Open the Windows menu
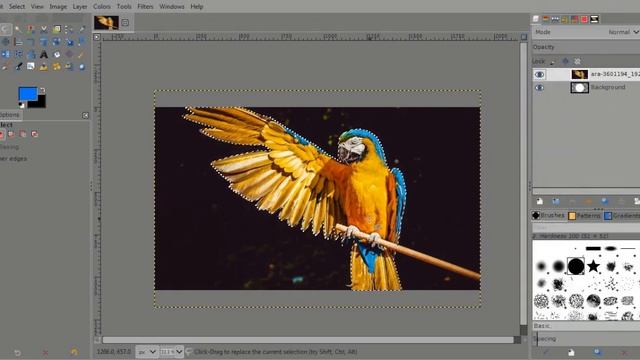This screenshot has height=360, width=640. 172,7
